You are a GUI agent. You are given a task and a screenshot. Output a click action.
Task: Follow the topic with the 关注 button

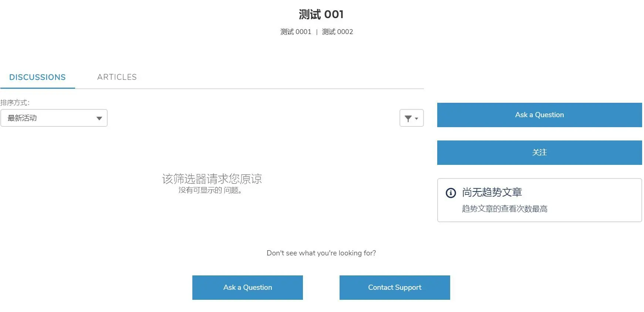click(539, 153)
